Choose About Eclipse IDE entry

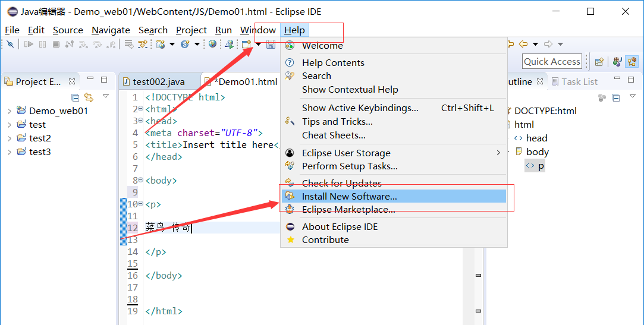pyautogui.click(x=394, y=226)
